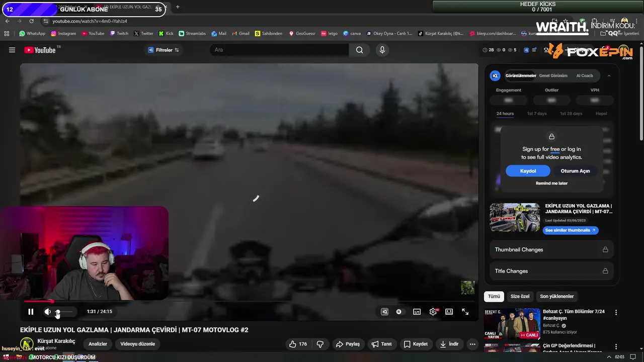This screenshot has width=644, height=362.
Task: Collapse the vidIQ panel chevron
Action: click(x=609, y=75)
